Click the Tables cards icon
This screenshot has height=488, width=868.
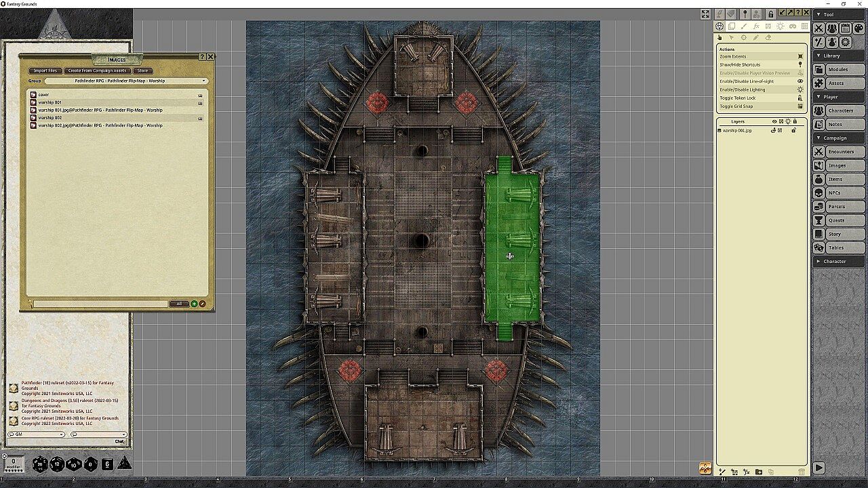point(819,247)
